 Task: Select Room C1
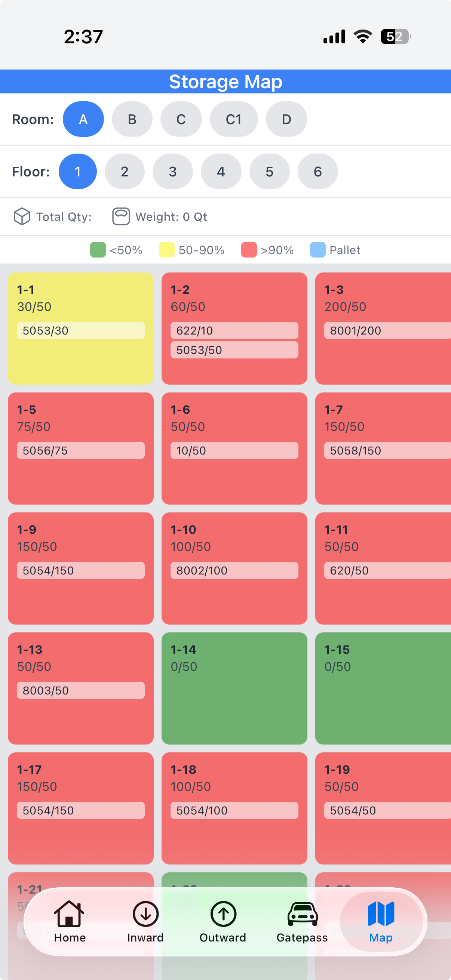coord(233,119)
